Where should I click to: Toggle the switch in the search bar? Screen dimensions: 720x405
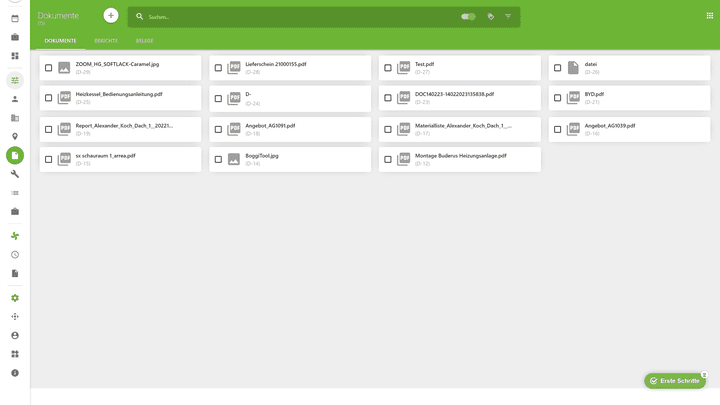click(x=467, y=17)
